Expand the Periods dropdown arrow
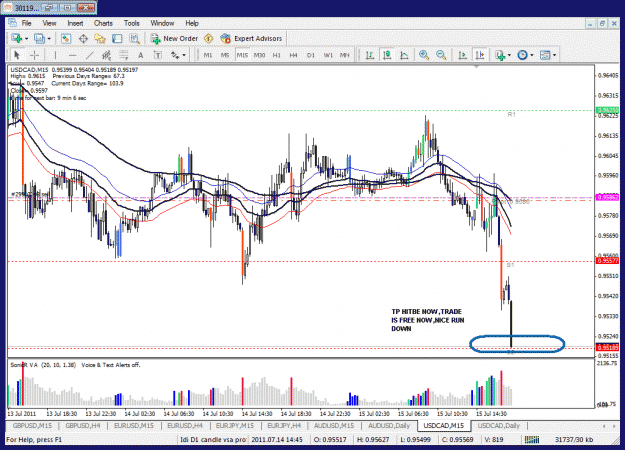 532,55
